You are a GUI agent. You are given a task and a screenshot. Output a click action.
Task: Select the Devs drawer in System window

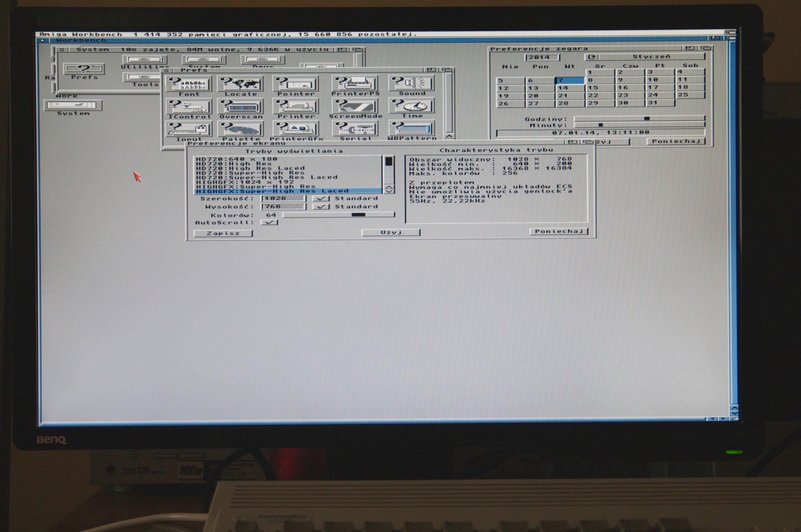tap(262, 62)
